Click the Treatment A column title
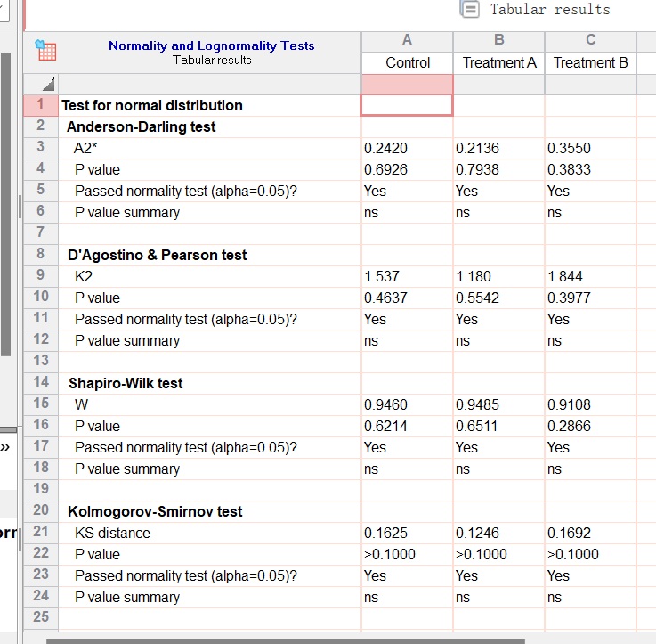This screenshot has width=656, height=644. click(x=498, y=62)
